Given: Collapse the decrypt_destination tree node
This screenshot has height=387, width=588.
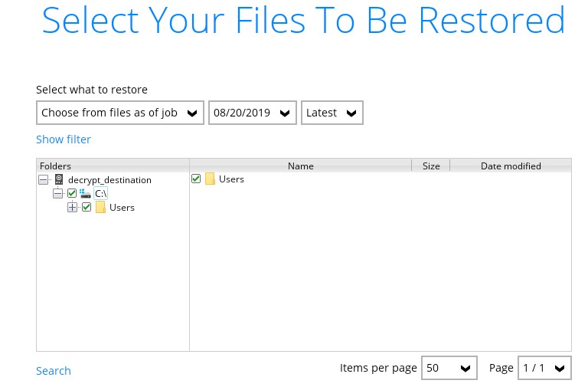Looking at the screenshot, I should click(43, 180).
